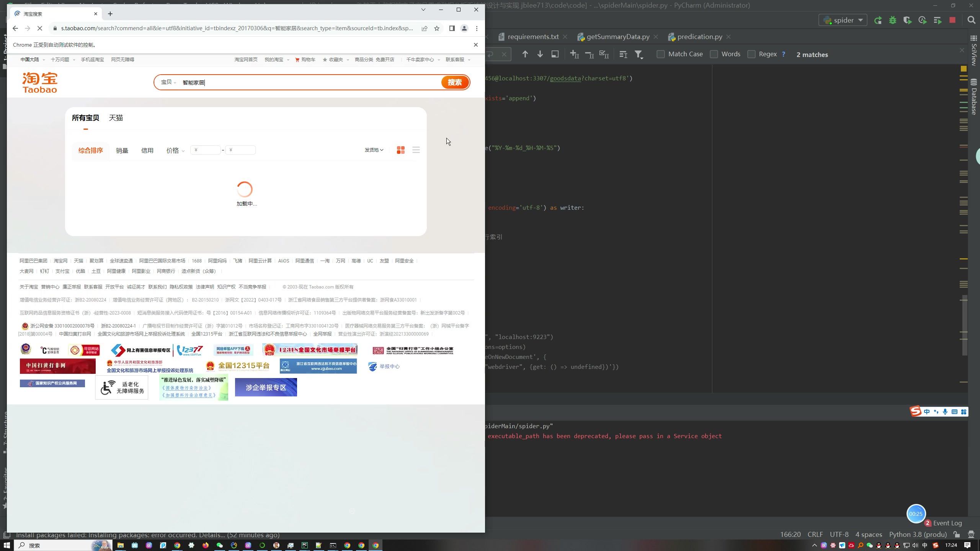This screenshot has height=551, width=980.
Task: Click Chrome's reload/stop loading button
Action: pyautogui.click(x=39, y=28)
